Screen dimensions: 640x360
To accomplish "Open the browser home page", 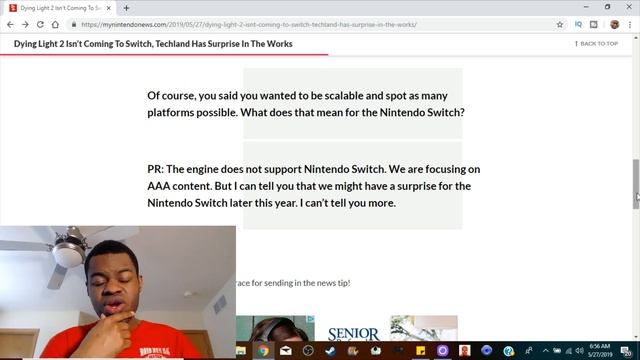I will 55,24.
